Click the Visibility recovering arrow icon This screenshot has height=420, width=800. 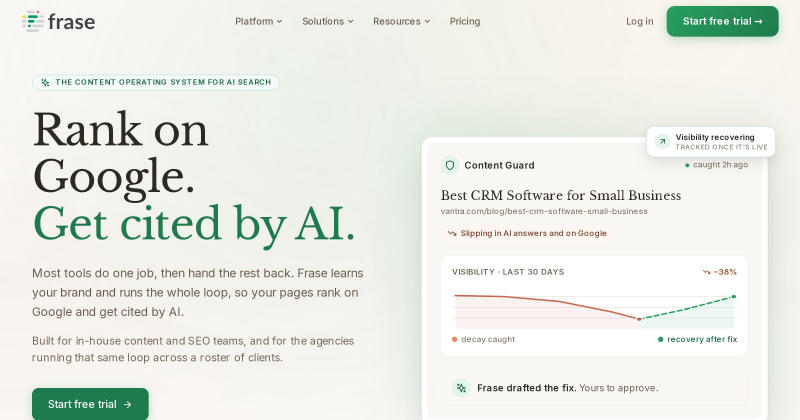662,141
